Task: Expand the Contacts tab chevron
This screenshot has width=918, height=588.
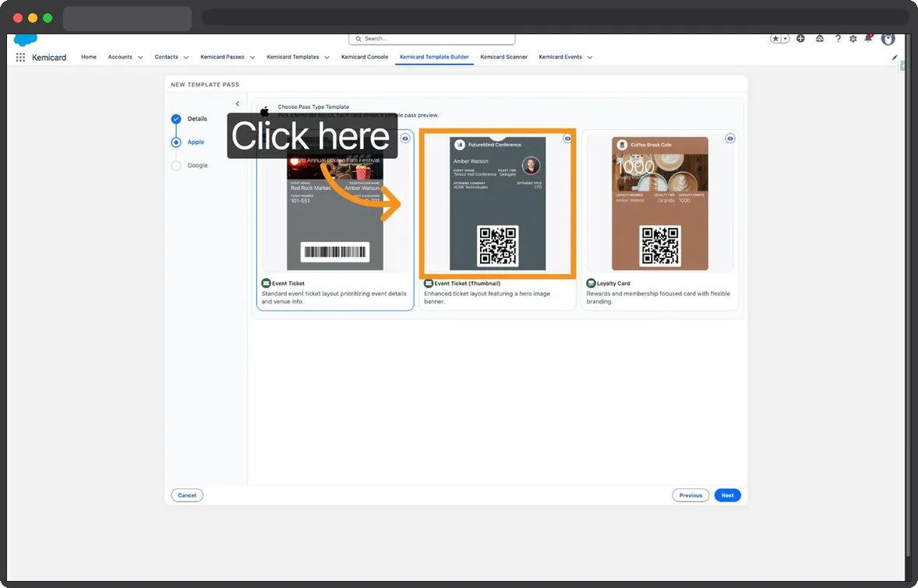Action: (186, 58)
